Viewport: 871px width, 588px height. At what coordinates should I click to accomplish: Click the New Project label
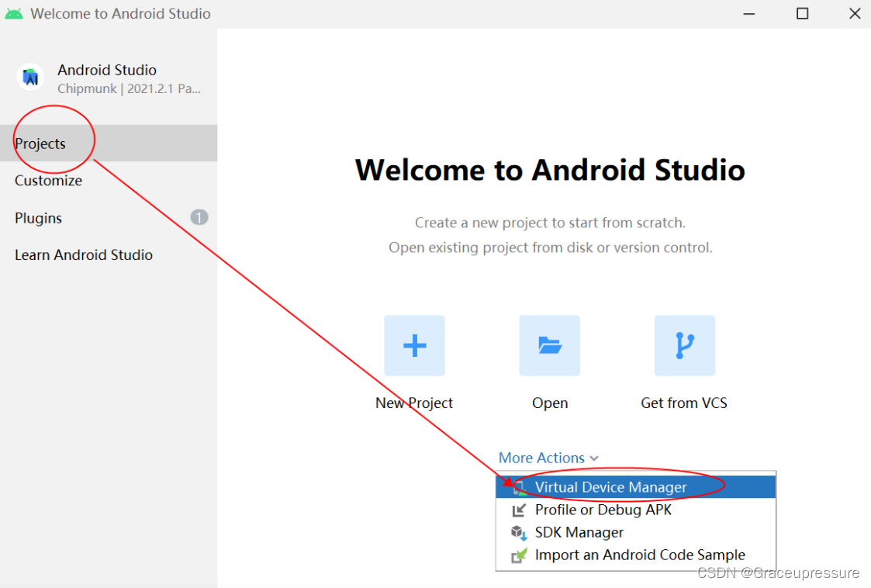click(414, 403)
